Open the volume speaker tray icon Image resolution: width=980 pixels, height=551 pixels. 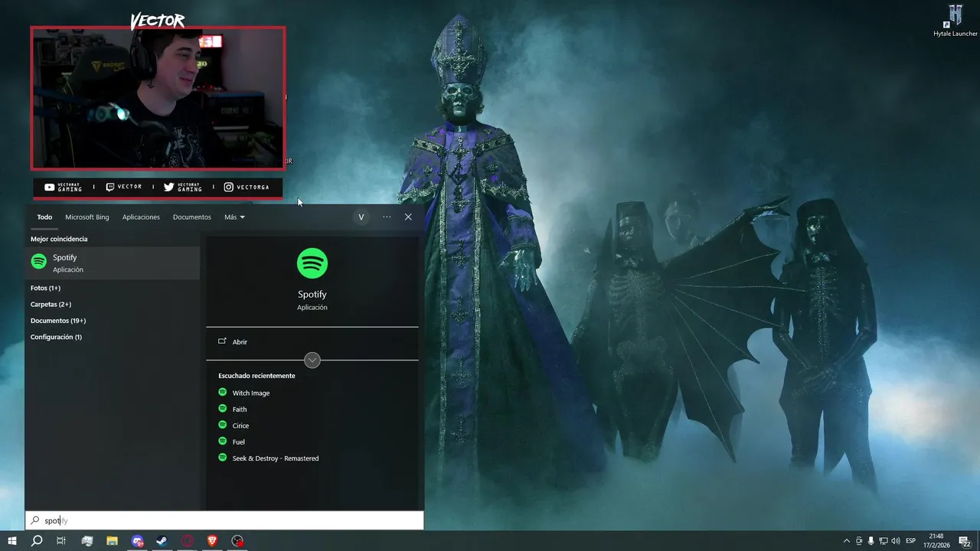point(896,541)
